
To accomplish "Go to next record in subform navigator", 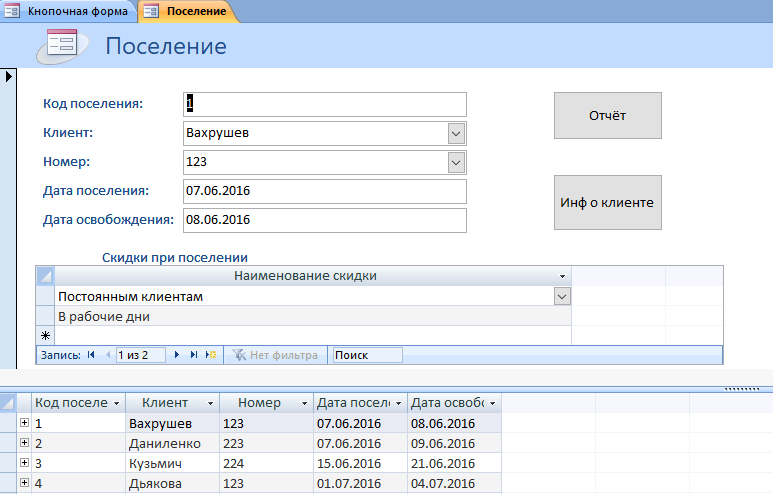I will pyautogui.click(x=176, y=355).
